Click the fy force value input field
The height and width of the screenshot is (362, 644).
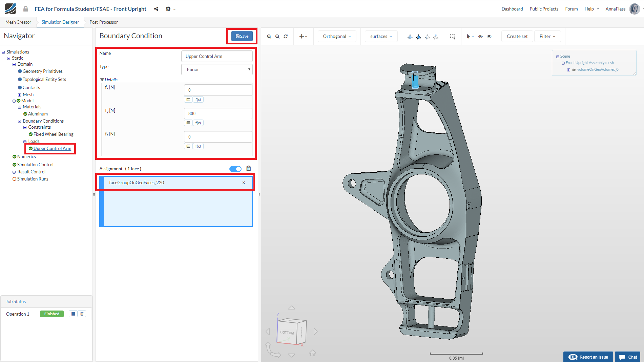pyautogui.click(x=218, y=113)
